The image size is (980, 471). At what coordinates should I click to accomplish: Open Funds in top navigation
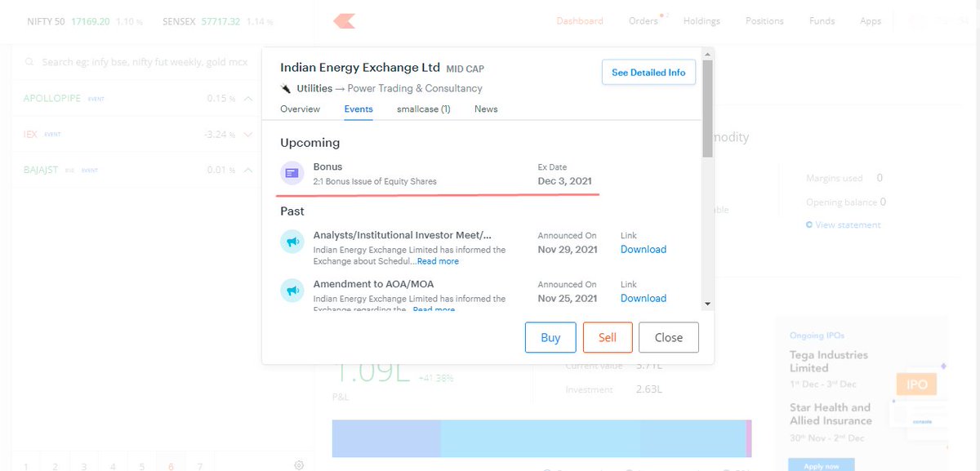click(822, 21)
